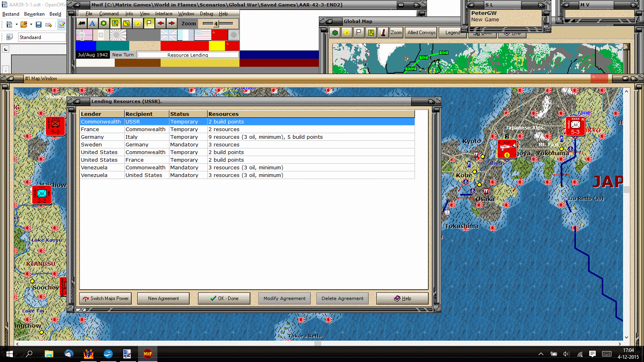
Task: Open taskbar search magnifier
Action: coord(29,354)
